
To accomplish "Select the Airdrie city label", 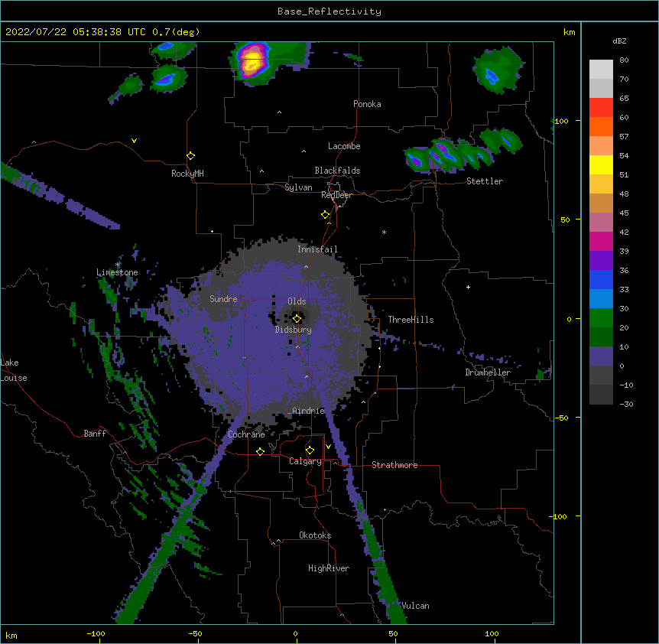I will [x=309, y=411].
